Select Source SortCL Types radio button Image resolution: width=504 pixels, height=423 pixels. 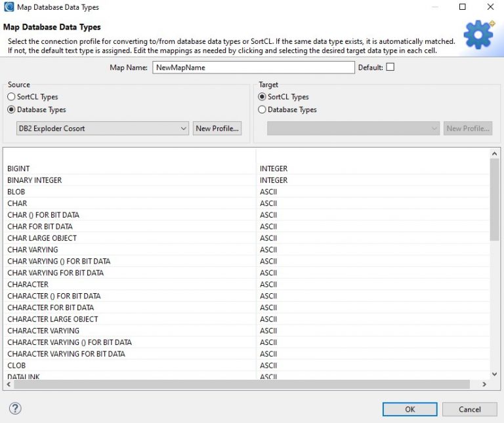(x=11, y=97)
